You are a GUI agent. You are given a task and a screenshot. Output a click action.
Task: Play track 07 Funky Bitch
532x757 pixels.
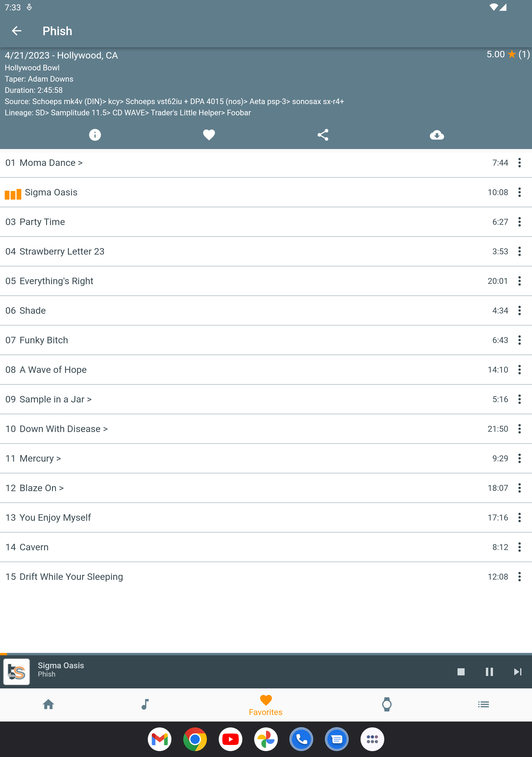tap(266, 340)
